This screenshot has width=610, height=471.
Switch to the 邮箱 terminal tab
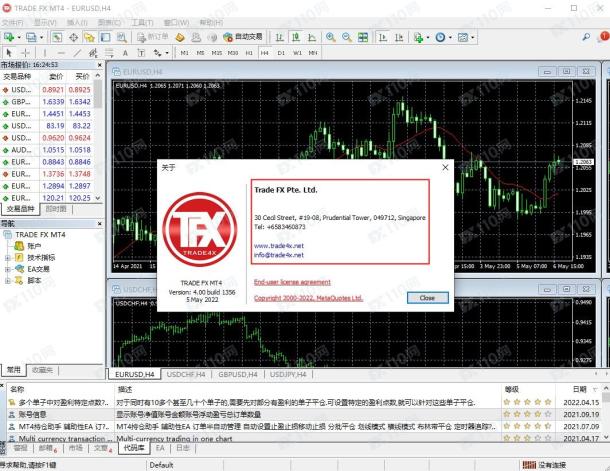click(x=47, y=448)
